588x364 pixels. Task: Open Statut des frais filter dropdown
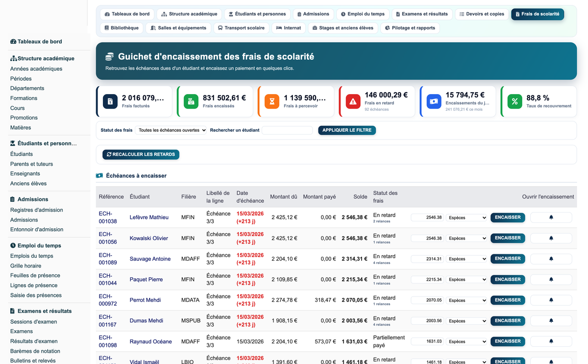171,130
